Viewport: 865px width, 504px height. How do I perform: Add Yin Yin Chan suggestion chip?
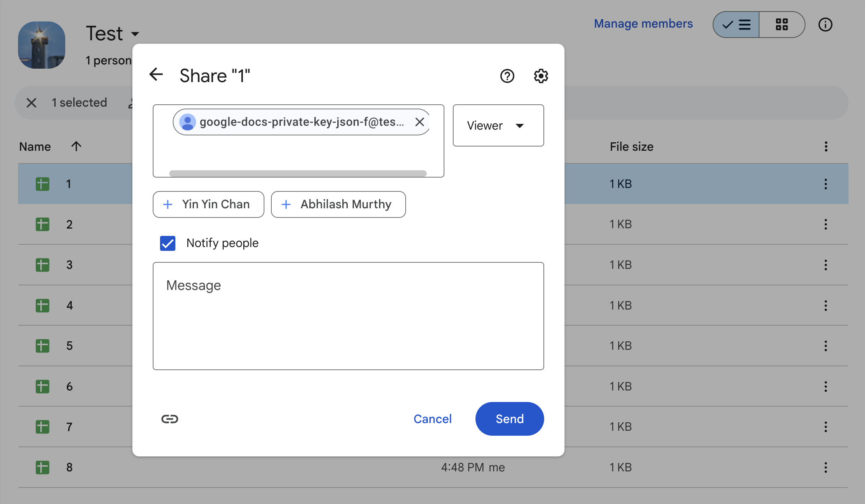(x=208, y=204)
